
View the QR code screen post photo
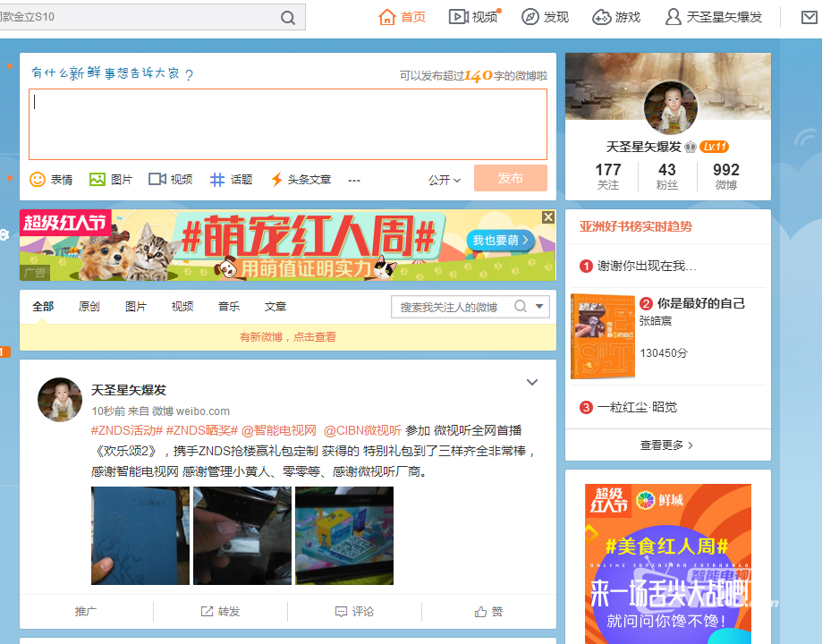(344, 536)
